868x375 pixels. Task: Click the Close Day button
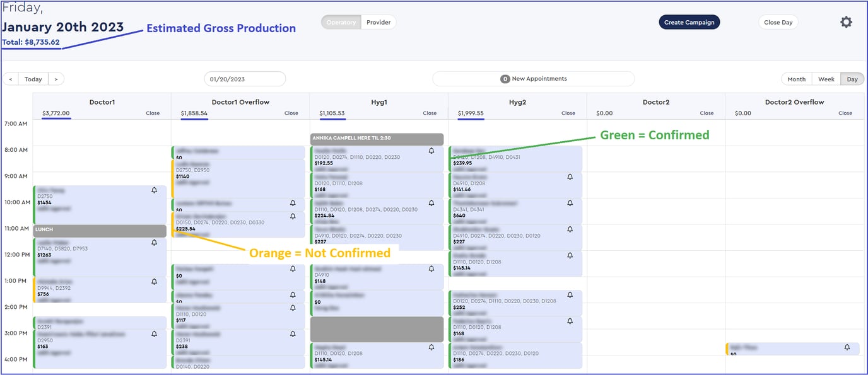click(778, 22)
